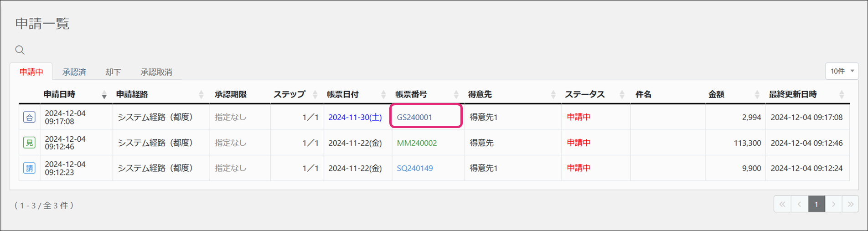868x231 pixels.
Task: Open the 10件 page size dropdown
Action: (x=842, y=71)
